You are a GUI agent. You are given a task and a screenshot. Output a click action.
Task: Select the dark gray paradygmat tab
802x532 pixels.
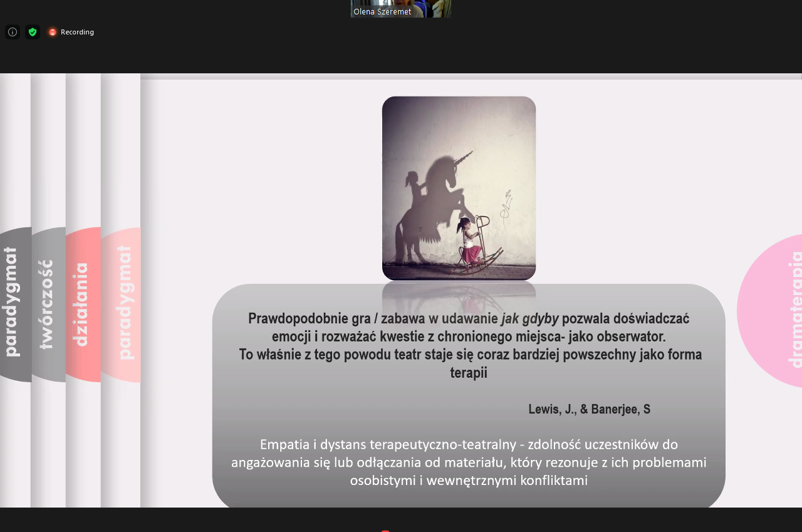click(x=15, y=305)
